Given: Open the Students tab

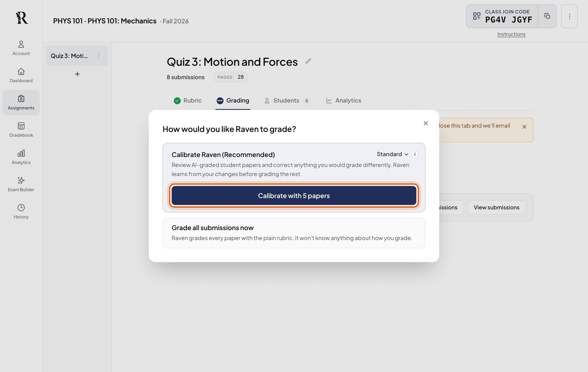Looking at the screenshot, I should coord(287,101).
